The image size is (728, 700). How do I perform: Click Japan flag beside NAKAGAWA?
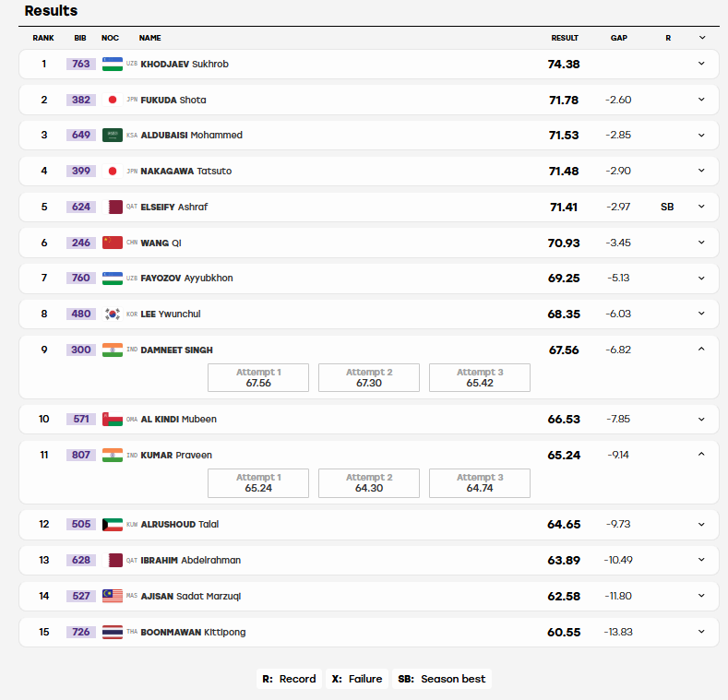(x=113, y=171)
